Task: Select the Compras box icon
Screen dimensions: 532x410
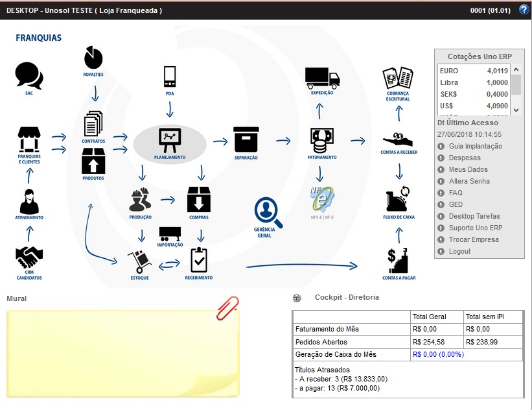Action: click(199, 200)
